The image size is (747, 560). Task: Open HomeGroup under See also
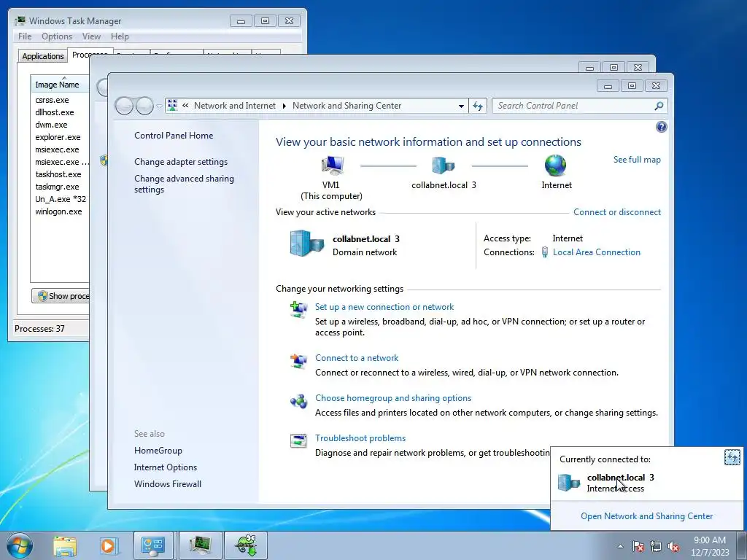158,451
